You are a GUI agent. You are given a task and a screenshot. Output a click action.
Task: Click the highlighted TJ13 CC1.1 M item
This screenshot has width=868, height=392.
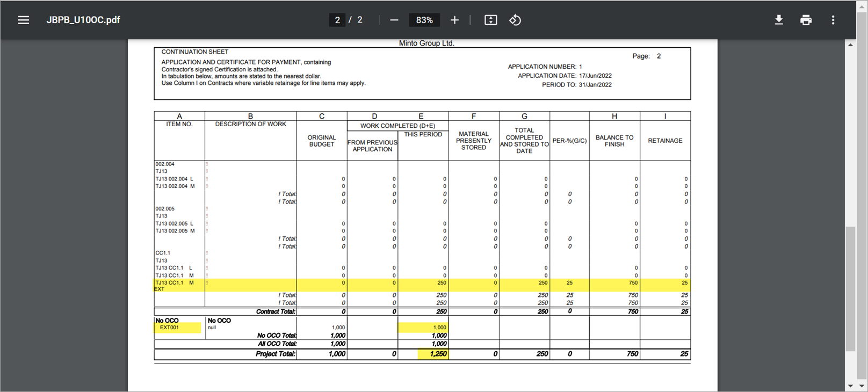pos(175,282)
